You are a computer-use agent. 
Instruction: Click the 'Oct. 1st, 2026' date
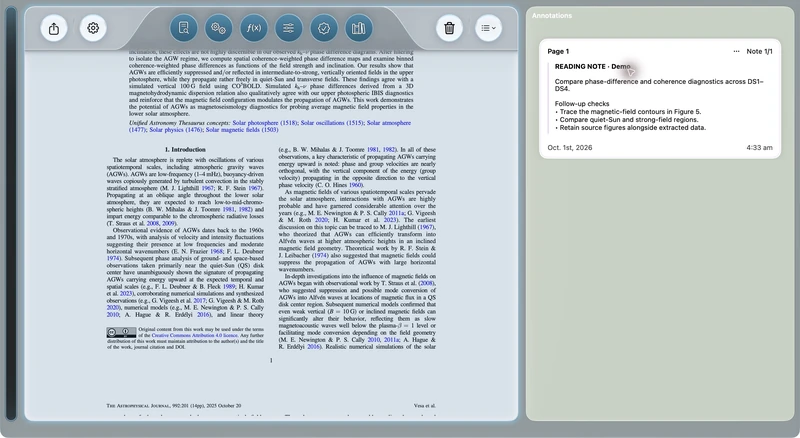click(570, 148)
